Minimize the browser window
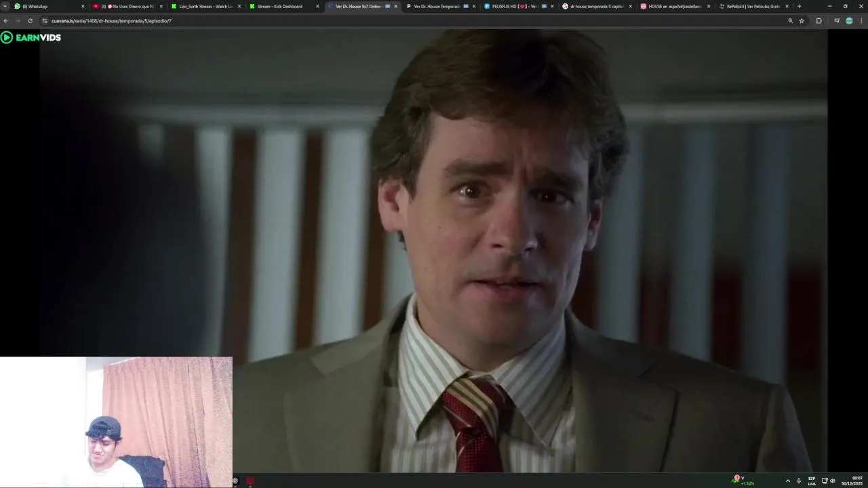868x488 pixels. tap(829, 6)
